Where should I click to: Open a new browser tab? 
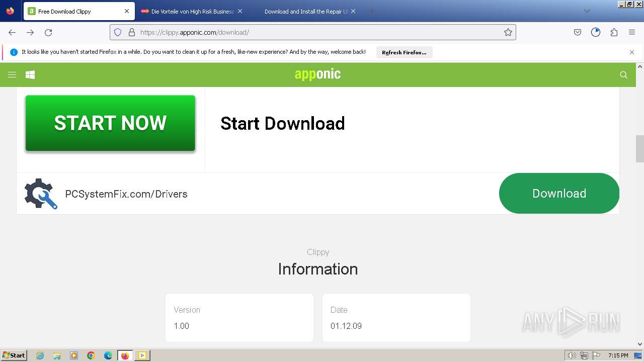coord(372,11)
